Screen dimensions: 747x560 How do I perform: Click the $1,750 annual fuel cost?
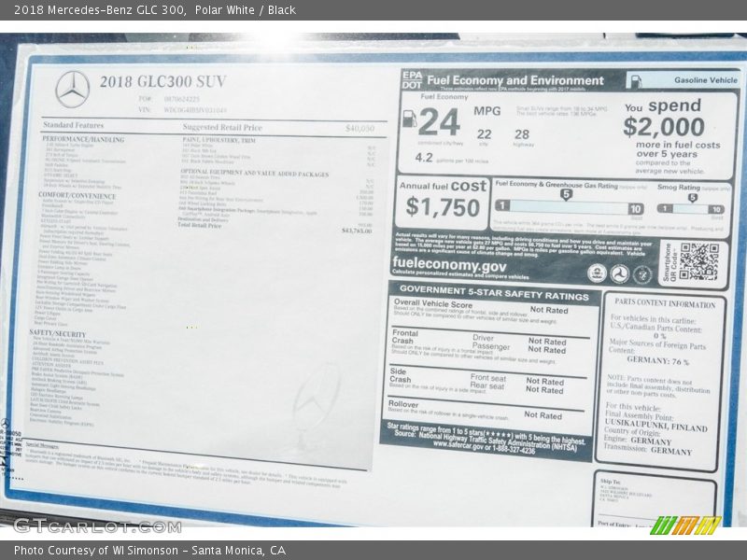pos(443,207)
